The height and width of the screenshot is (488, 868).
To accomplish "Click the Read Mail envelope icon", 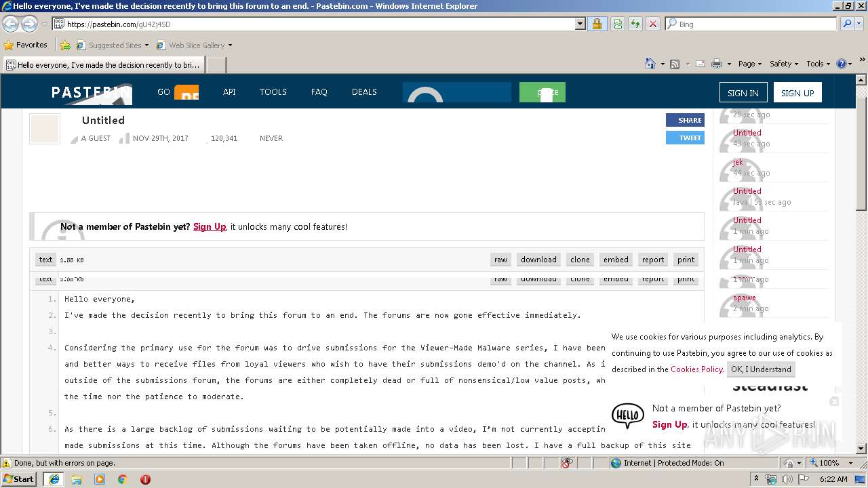I will click(x=701, y=64).
